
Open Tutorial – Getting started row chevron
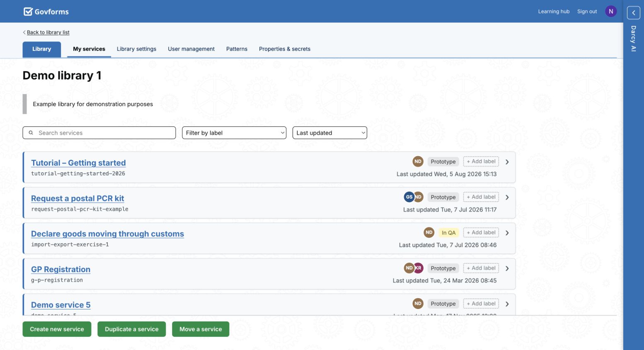pyautogui.click(x=507, y=162)
